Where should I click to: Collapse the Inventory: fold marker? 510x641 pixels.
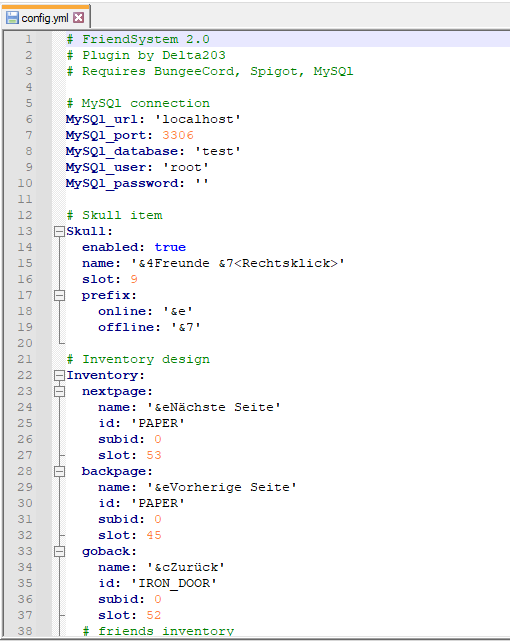60,375
